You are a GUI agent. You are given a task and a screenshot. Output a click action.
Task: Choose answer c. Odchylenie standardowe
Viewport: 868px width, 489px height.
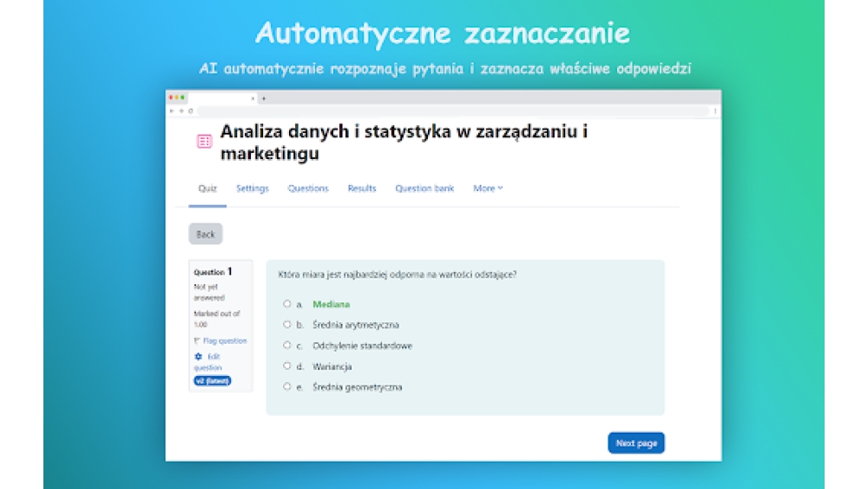pyautogui.click(x=286, y=345)
